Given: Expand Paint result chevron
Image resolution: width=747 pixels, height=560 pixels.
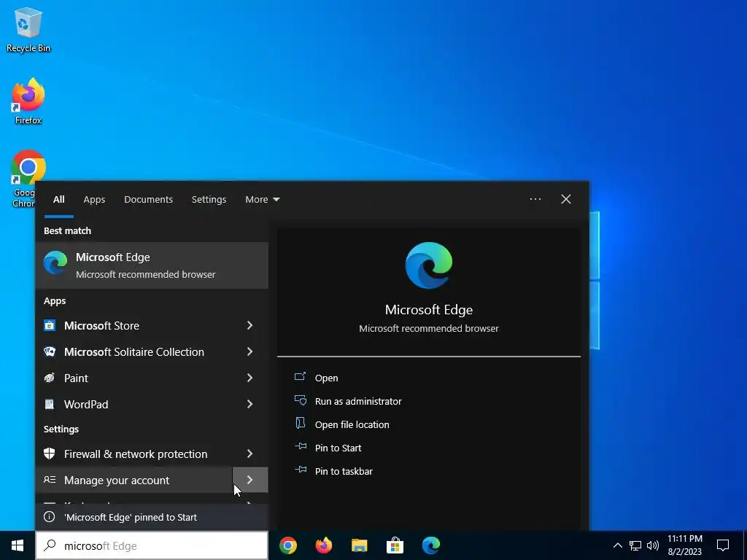Looking at the screenshot, I should (x=250, y=378).
